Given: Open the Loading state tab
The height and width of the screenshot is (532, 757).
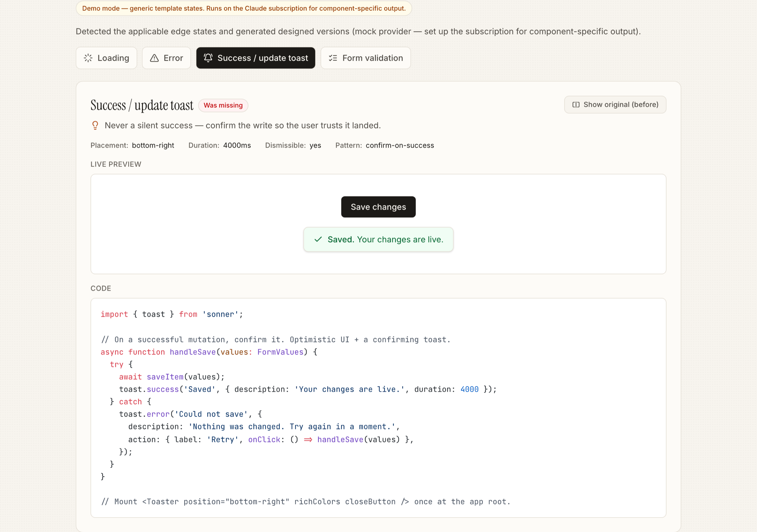Looking at the screenshot, I should (106, 58).
